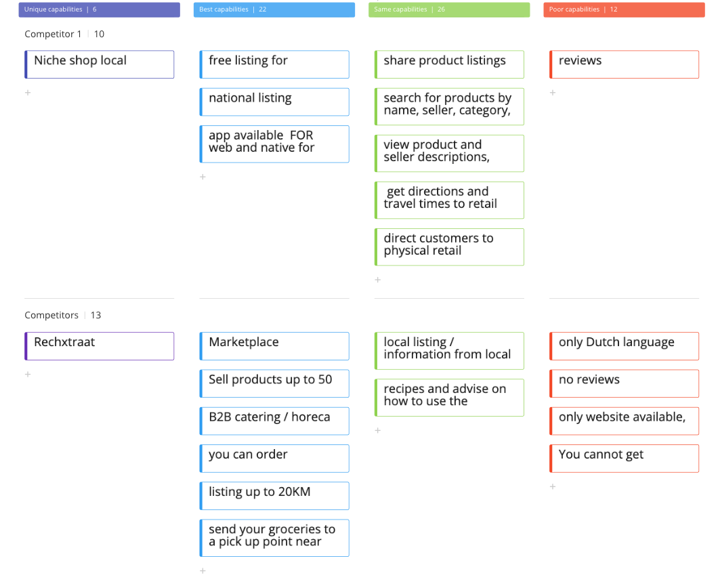Select the listing up to 20KM card

pyautogui.click(x=274, y=496)
